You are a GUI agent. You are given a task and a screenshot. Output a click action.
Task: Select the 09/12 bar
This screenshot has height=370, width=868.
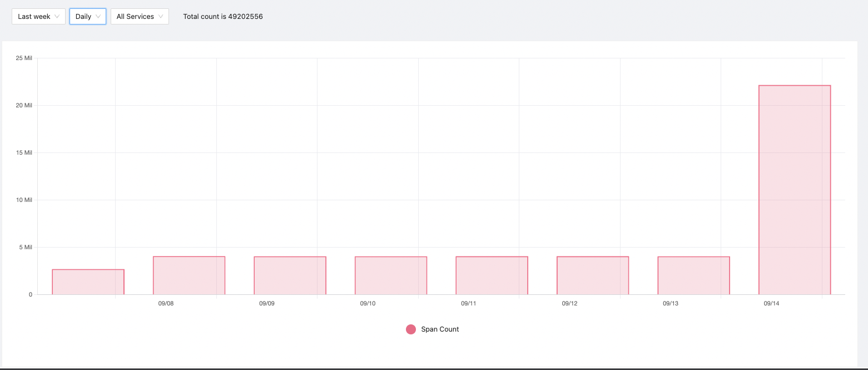tap(592, 274)
